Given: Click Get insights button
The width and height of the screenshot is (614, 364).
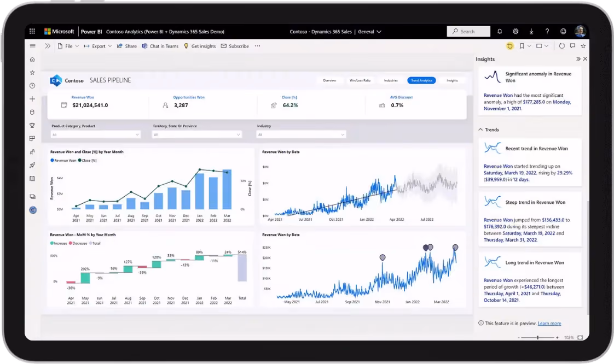Looking at the screenshot, I should [200, 46].
